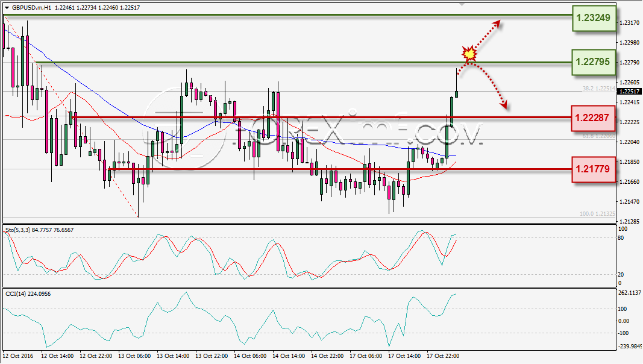Select the 1.22287 support level label
The height and width of the screenshot is (364, 643).
pos(593,118)
